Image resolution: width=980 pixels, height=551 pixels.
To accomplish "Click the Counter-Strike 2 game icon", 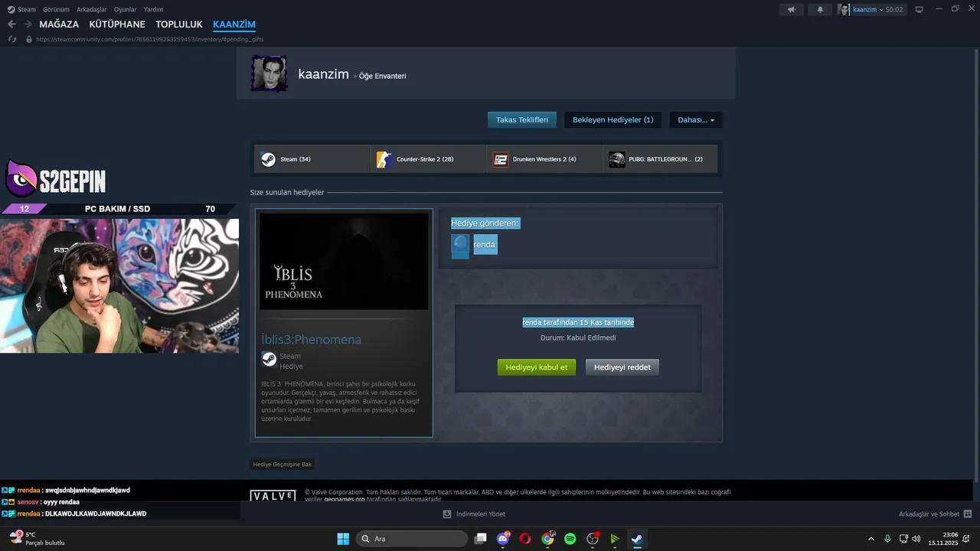I will pyautogui.click(x=384, y=159).
